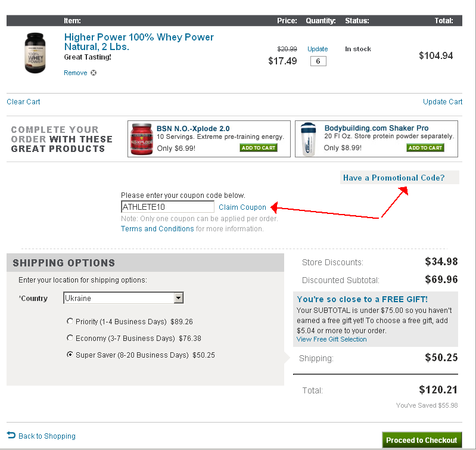View Free Gift Selection link
Viewport: 476px width, 450px height.
click(332, 340)
